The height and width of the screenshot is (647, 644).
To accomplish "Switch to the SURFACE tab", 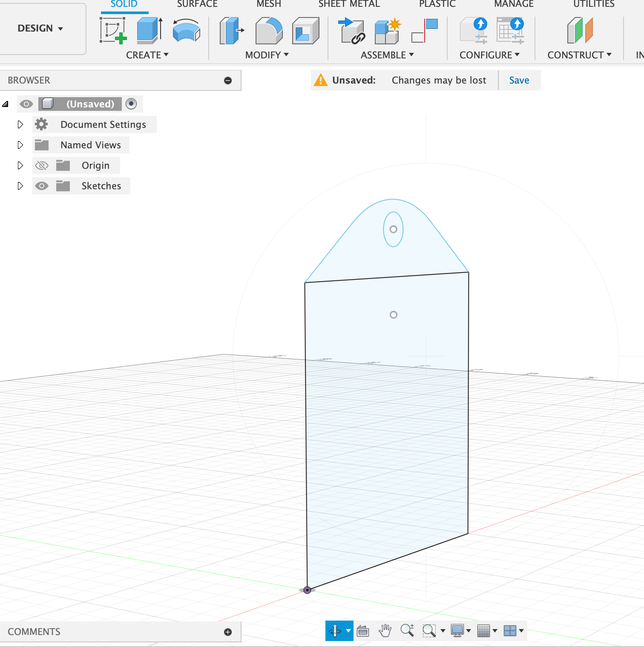I will click(x=197, y=4).
